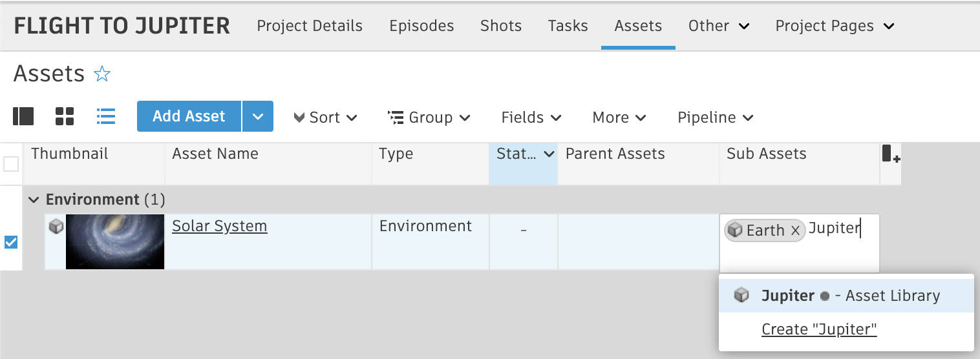Tick the select-all header checkbox
This screenshot has width=980, height=359.
coord(11,164)
